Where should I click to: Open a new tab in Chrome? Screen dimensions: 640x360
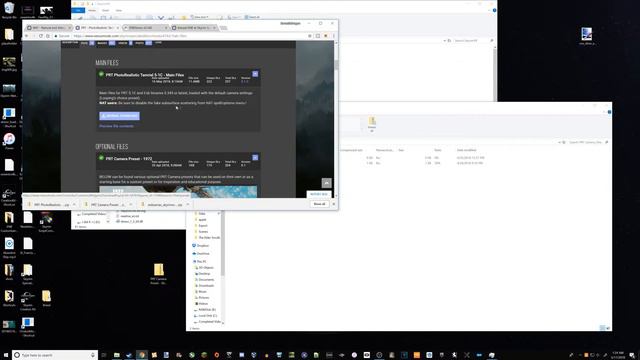(223, 28)
